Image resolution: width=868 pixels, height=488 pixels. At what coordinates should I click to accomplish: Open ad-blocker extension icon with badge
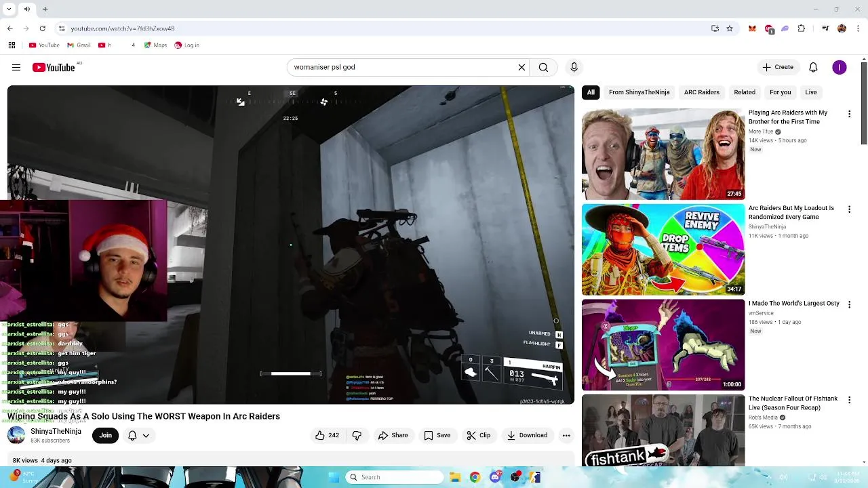(769, 29)
